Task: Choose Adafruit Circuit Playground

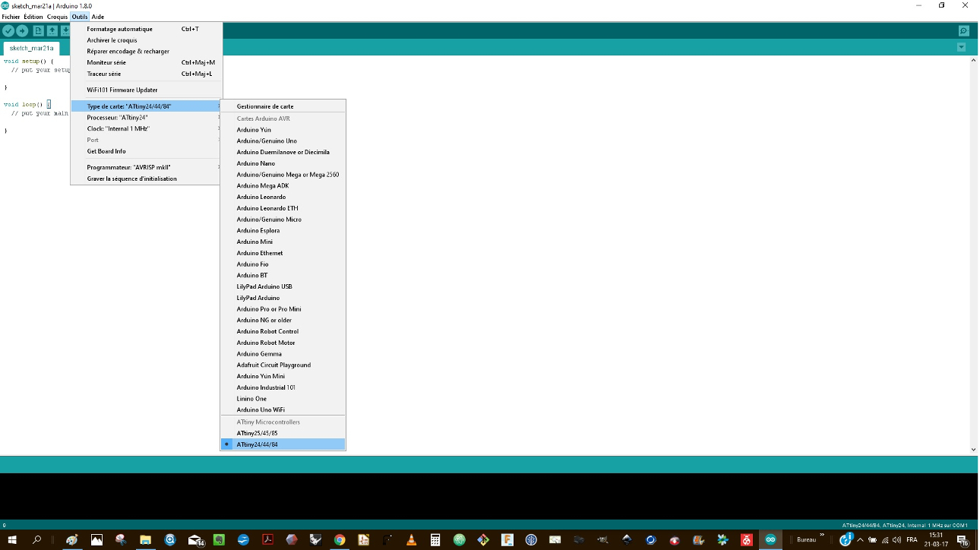Action: pyautogui.click(x=283, y=365)
